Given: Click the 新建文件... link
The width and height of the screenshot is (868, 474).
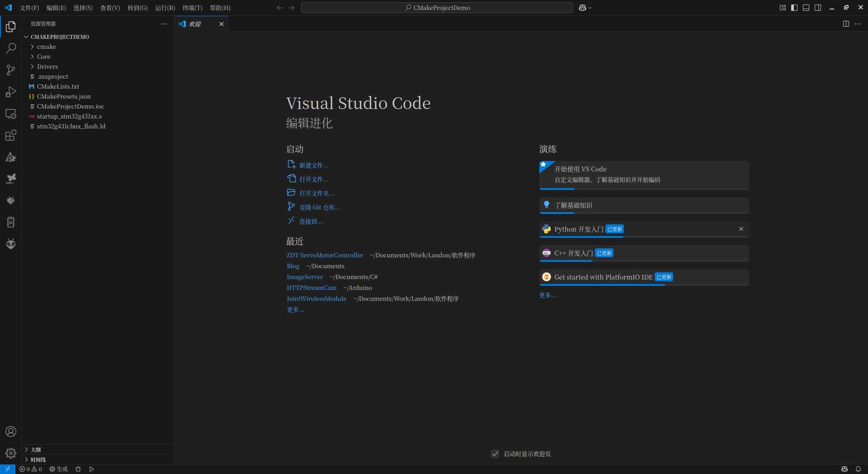Looking at the screenshot, I should point(314,165).
